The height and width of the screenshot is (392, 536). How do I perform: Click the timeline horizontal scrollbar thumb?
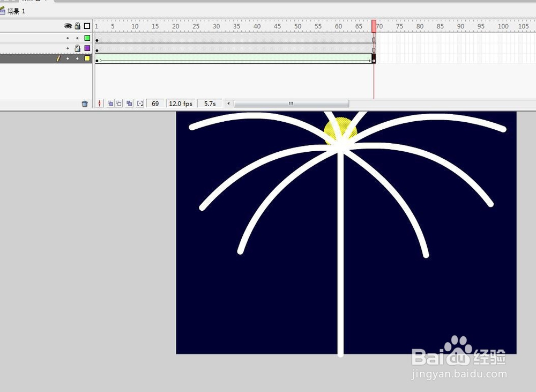(x=291, y=103)
